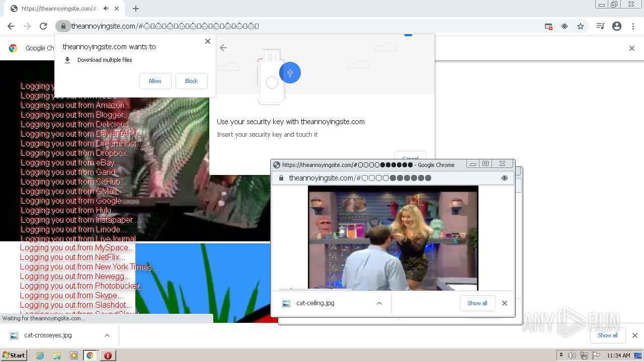Click the 'Logging you out from Photobucket' text

click(83, 286)
